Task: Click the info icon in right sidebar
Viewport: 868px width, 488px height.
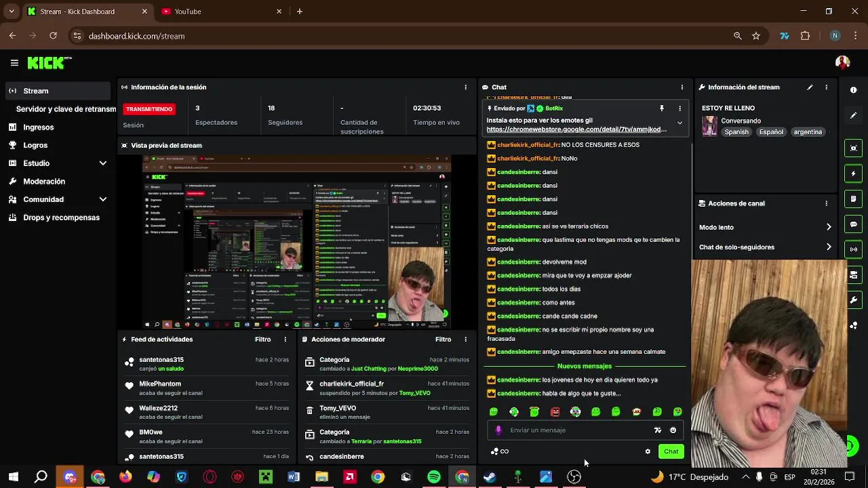Action: (853, 90)
